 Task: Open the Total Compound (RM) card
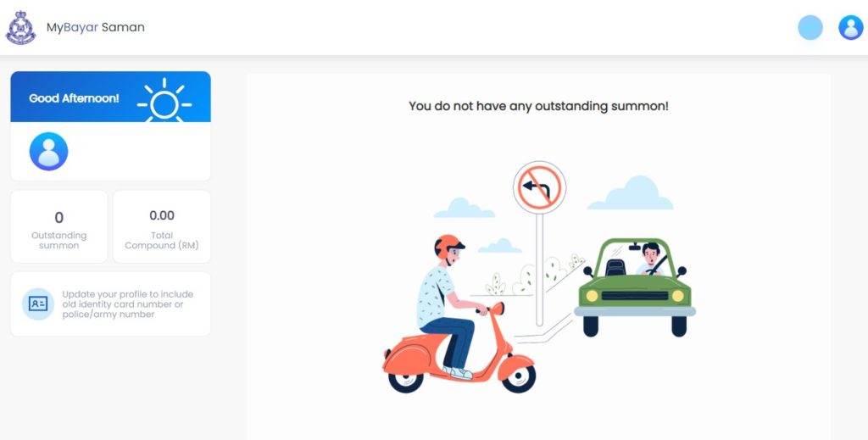point(162,226)
